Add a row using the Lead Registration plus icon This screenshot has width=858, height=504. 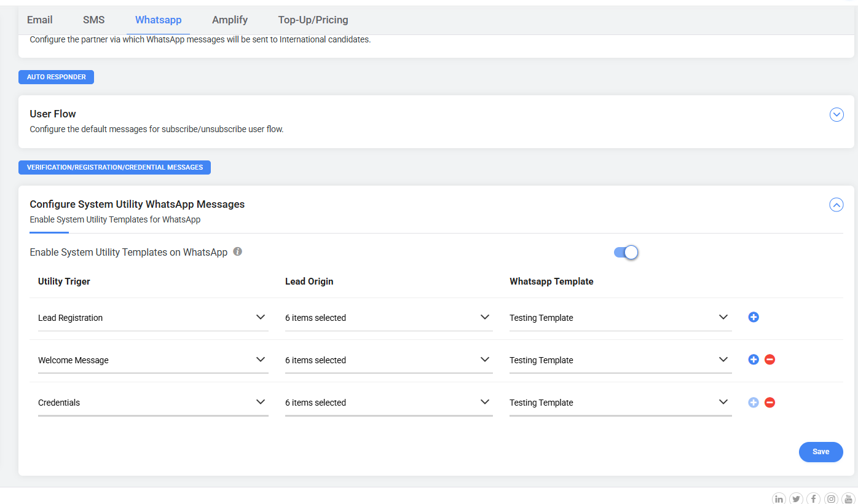click(754, 317)
